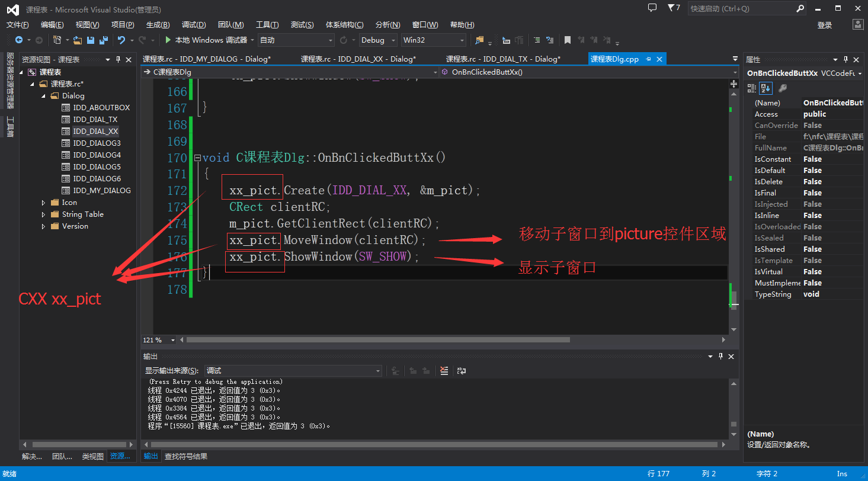Open the 调试(D) menu
The height and width of the screenshot is (481, 868).
[194, 25]
